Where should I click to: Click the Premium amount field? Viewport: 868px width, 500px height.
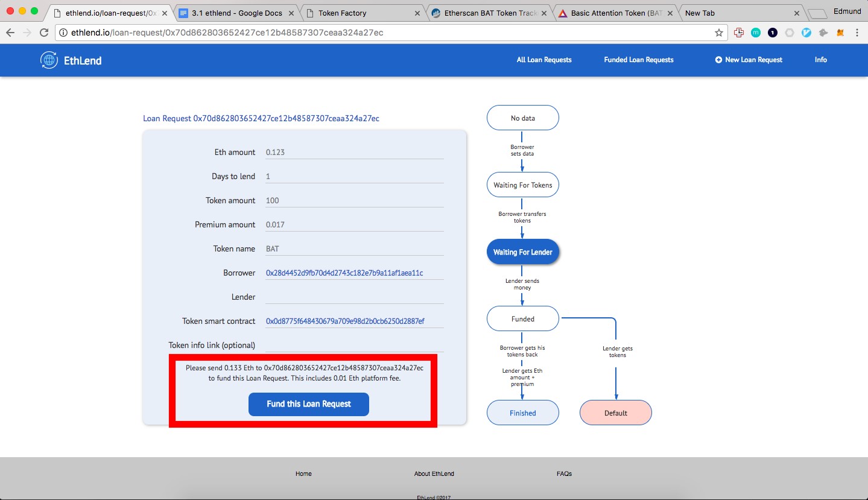(x=355, y=224)
